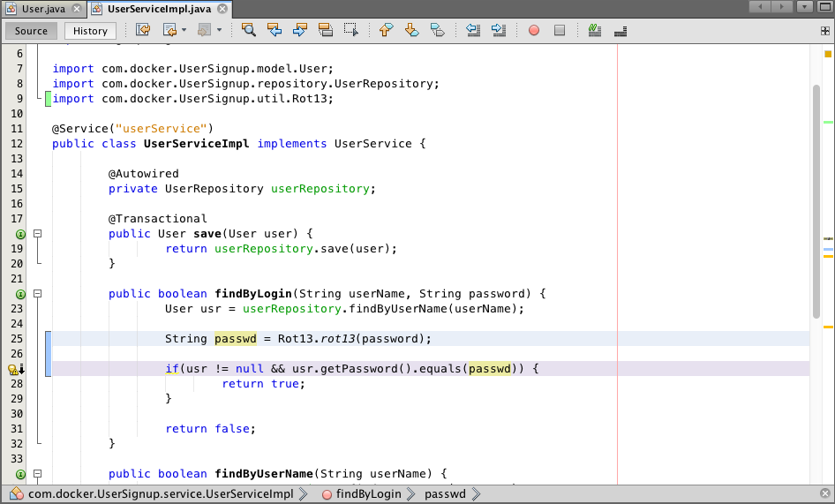Start macro recording with red circle
Image resolution: width=835 pixels, height=504 pixels.
534,30
